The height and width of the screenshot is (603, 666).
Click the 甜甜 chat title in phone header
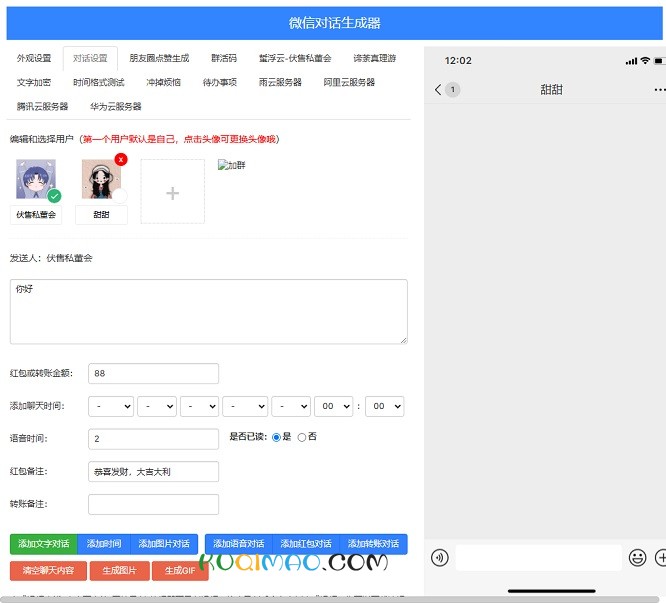point(551,90)
